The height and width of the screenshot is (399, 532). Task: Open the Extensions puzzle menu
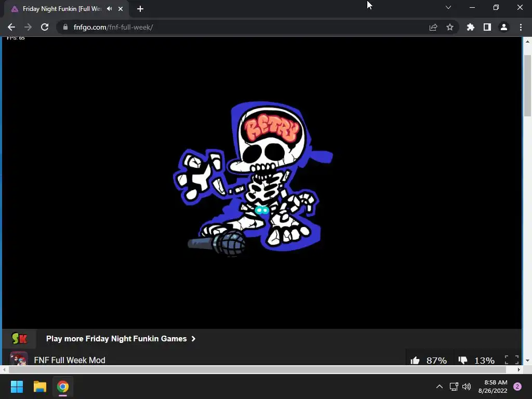tap(471, 27)
